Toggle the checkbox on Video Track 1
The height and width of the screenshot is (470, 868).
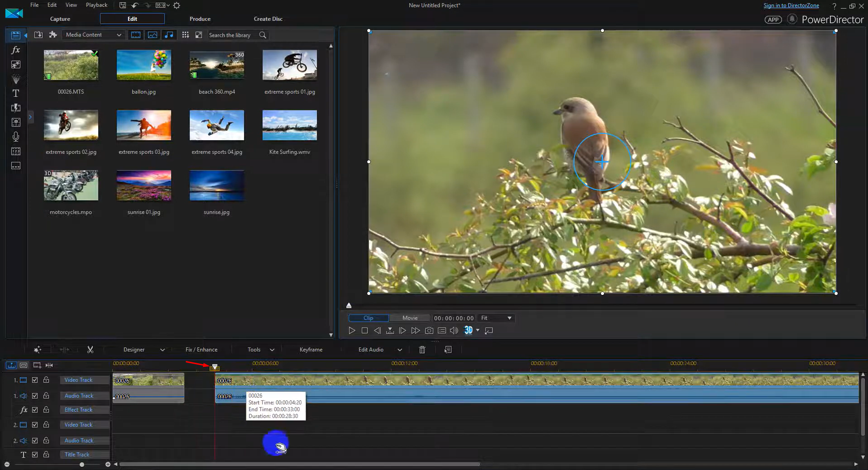pos(35,380)
